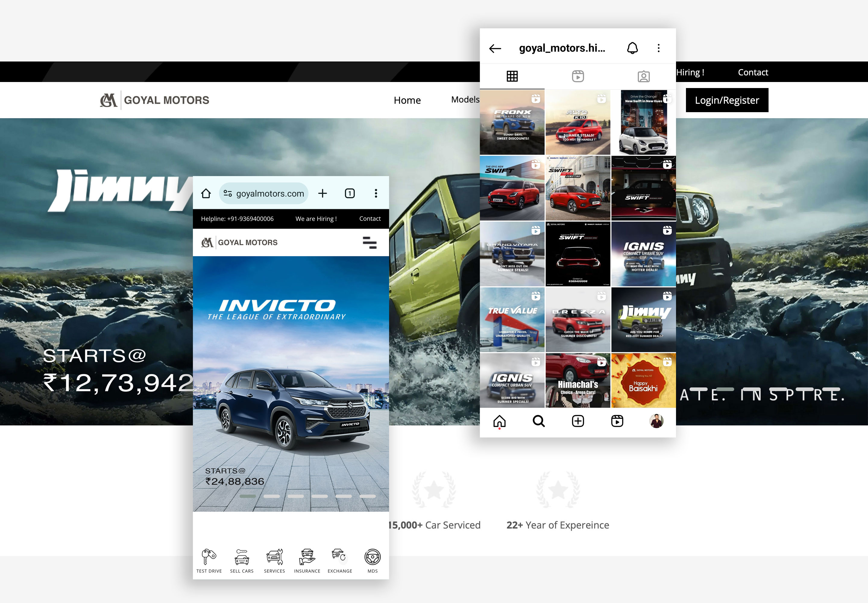Viewport: 868px width, 603px height.
Task: Open Home in desktop site navigation
Action: point(407,100)
